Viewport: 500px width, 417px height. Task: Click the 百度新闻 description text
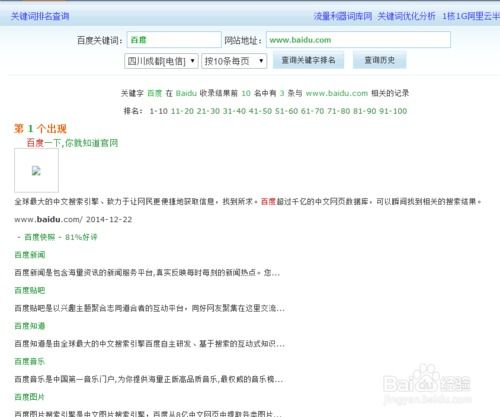click(147, 273)
